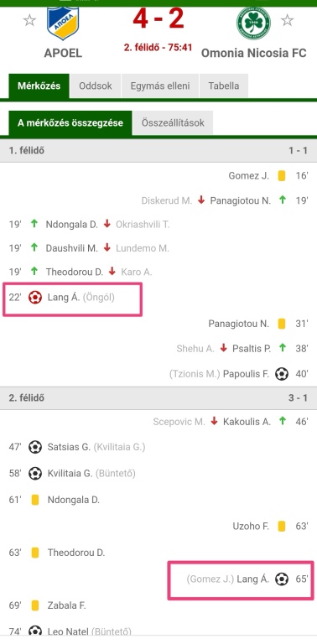Click Gomez J. yellow card icon at 16'
The image size is (317, 644).
pos(282,176)
